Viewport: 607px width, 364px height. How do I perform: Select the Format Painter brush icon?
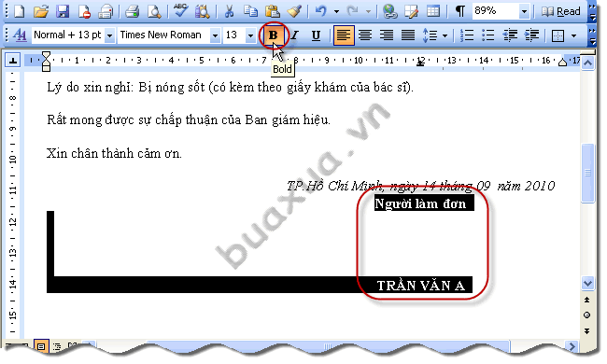(294, 11)
